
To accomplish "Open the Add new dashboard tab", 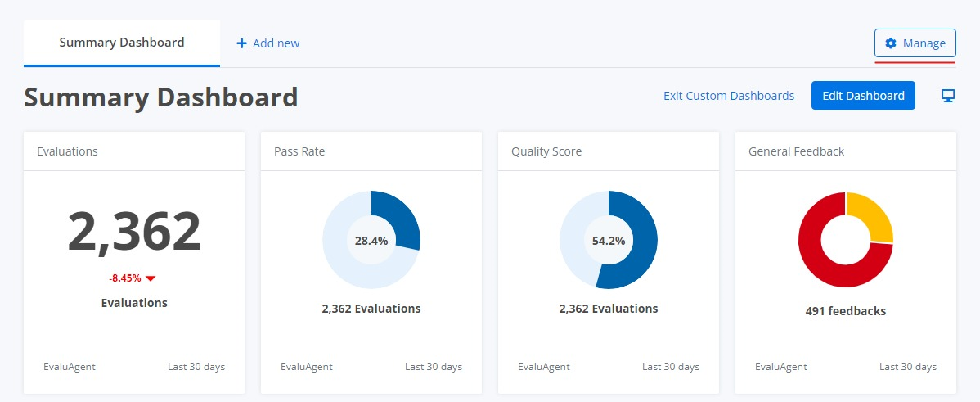I will [x=268, y=43].
